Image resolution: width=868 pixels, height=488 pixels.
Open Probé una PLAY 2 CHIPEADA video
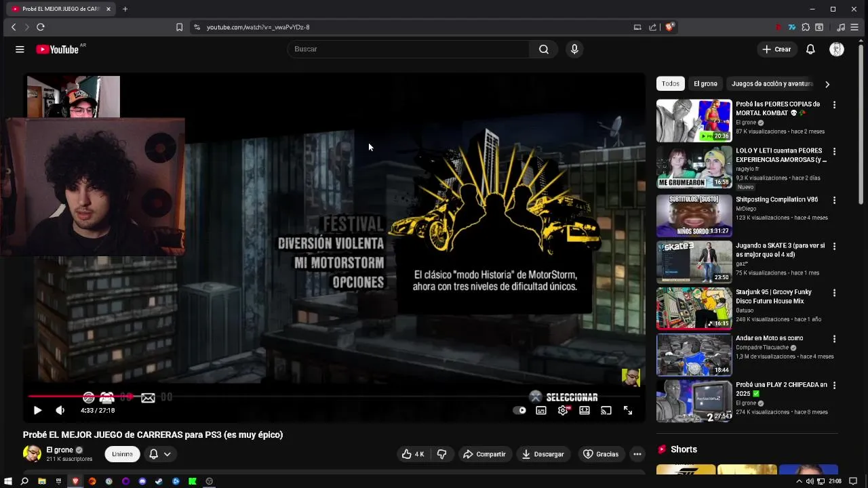pos(694,401)
